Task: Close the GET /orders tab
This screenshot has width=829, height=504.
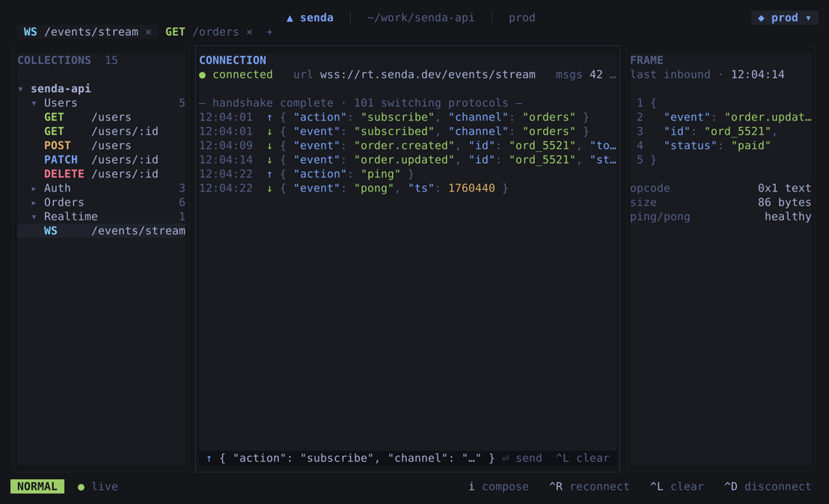Action: click(x=250, y=32)
